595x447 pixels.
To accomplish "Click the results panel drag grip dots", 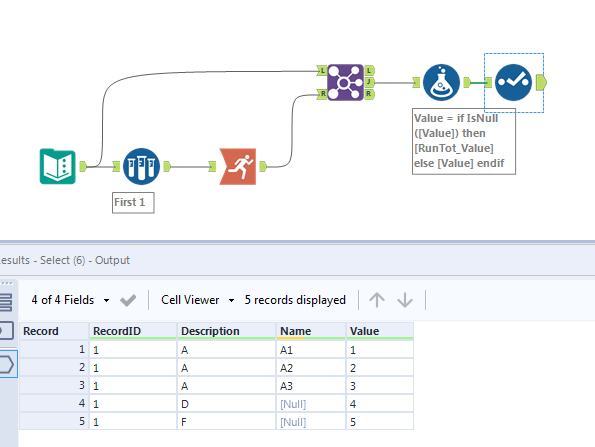I will tap(7, 283).
